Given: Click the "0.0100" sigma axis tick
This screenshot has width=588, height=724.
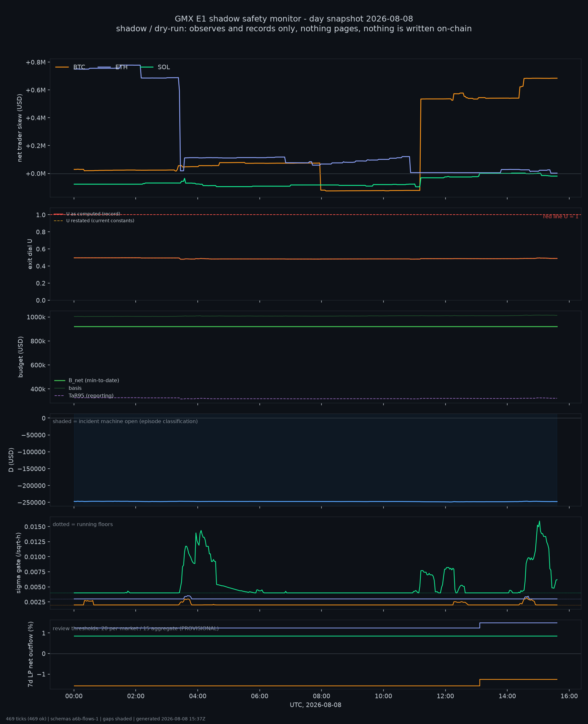Looking at the screenshot, I should point(35,557).
